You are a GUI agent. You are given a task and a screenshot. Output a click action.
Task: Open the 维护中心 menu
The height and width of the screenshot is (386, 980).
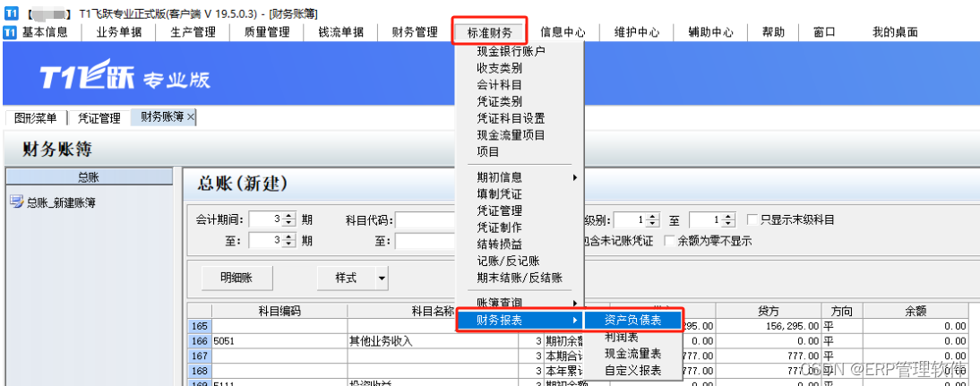coord(637,32)
